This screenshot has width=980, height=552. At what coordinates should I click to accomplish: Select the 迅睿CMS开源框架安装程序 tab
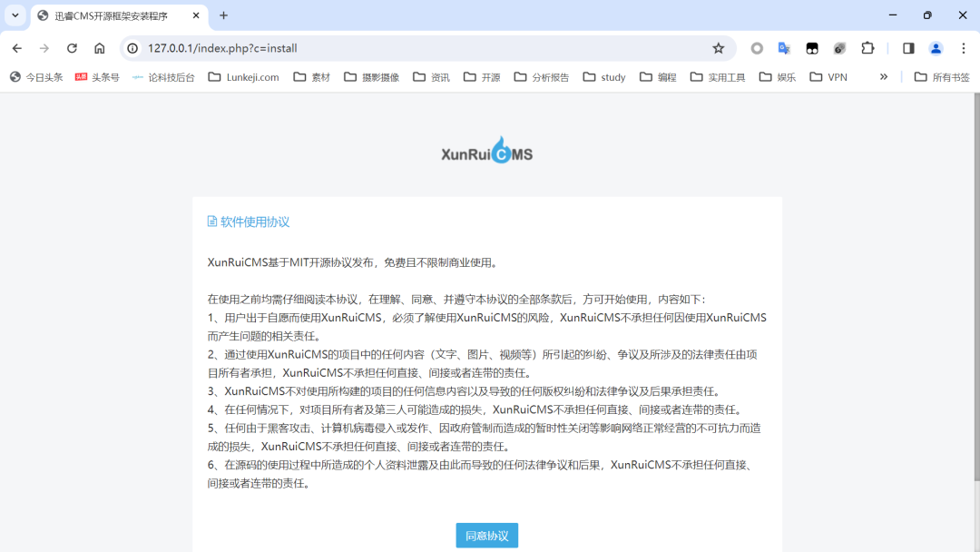tap(109, 15)
